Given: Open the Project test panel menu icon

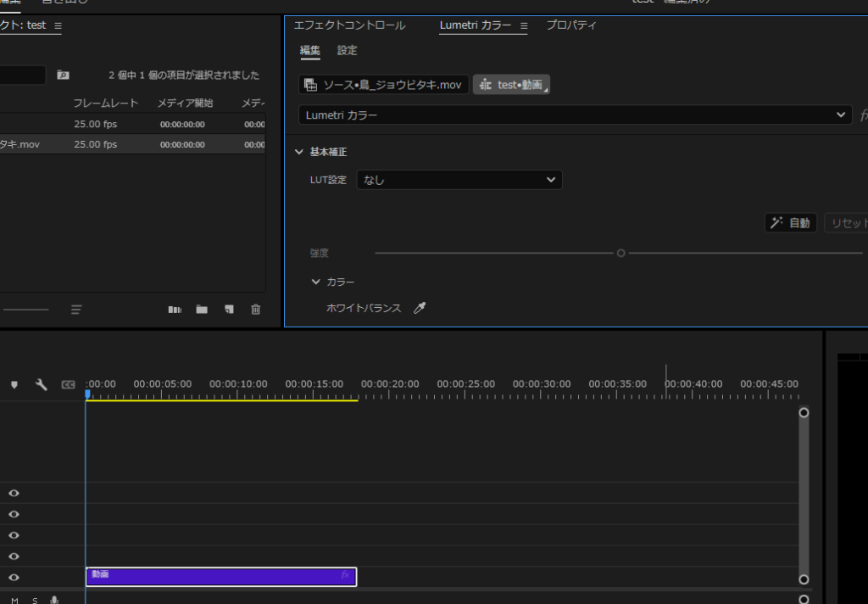Looking at the screenshot, I should tap(58, 25).
